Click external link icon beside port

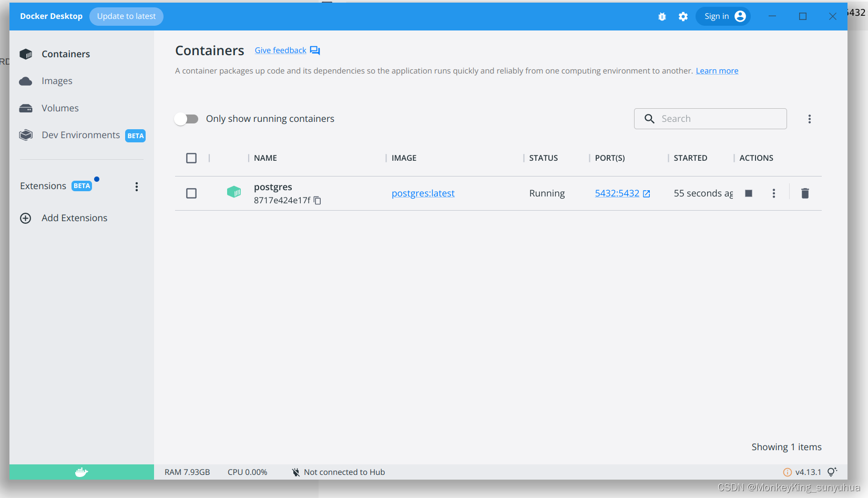[x=647, y=194]
